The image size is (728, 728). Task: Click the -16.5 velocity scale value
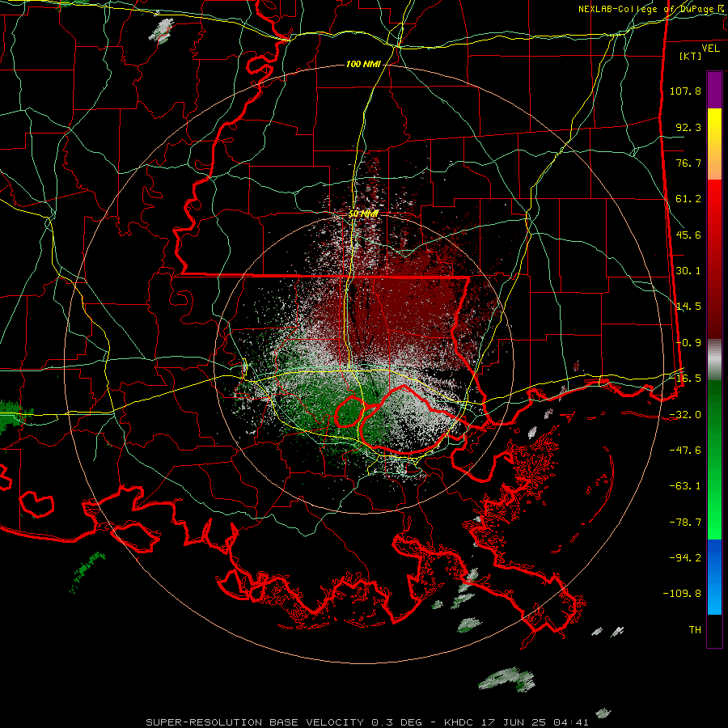(685, 379)
